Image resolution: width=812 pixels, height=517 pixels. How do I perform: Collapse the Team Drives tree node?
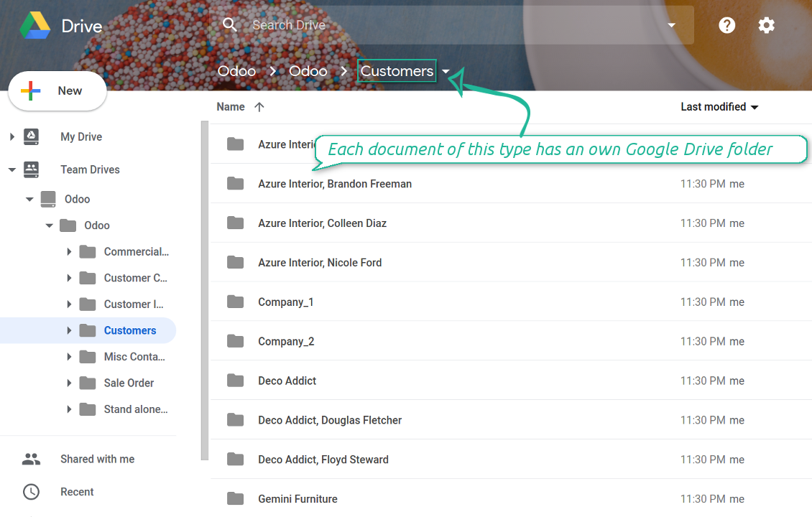click(x=12, y=169)
